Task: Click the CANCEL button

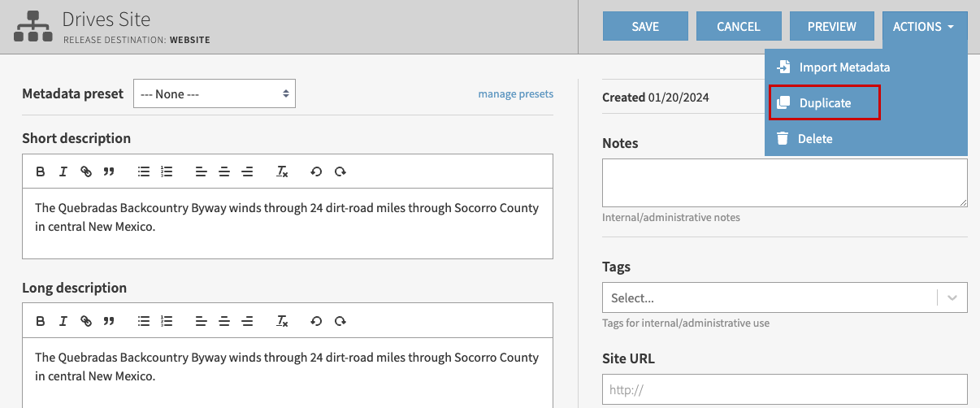Action: pyautogui.click(x=739, y=26)
